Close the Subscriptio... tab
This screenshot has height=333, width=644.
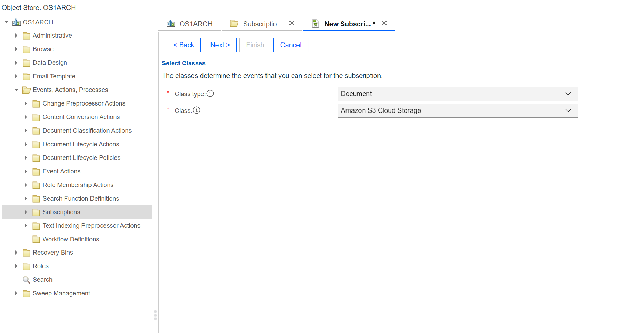click(292, 23)
